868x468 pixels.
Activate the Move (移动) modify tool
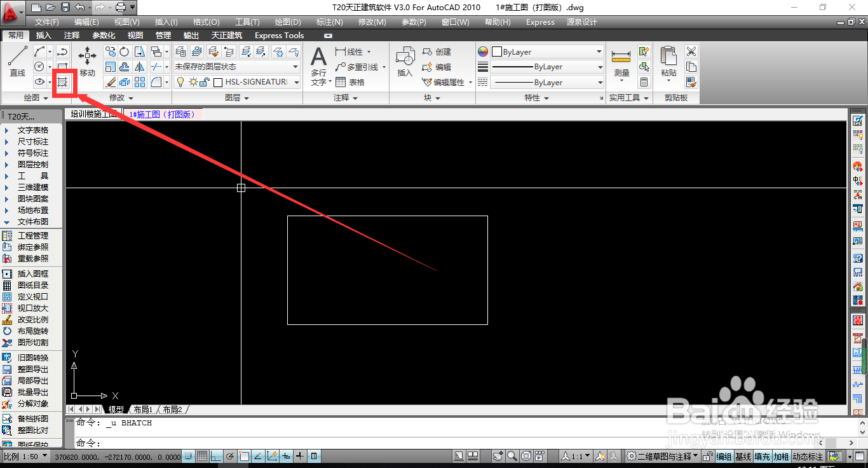pos(87,62)
